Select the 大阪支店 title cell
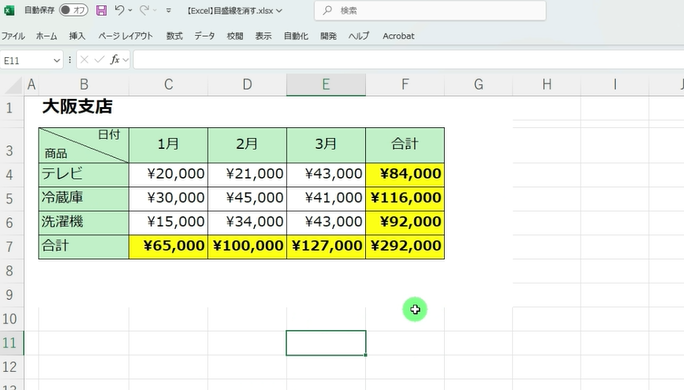Screen dimensions: 684x390 [84, 107]
